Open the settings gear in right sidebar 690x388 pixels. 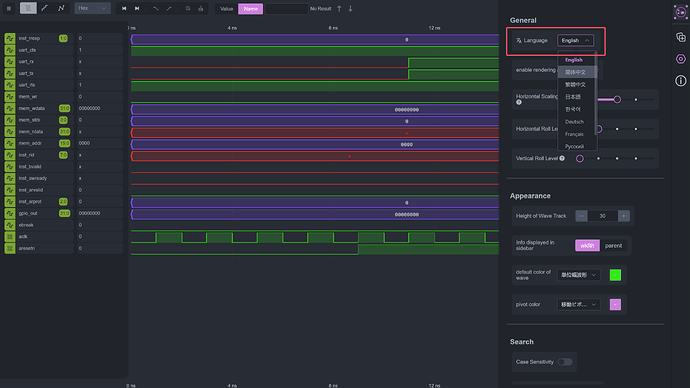point(680,59)
